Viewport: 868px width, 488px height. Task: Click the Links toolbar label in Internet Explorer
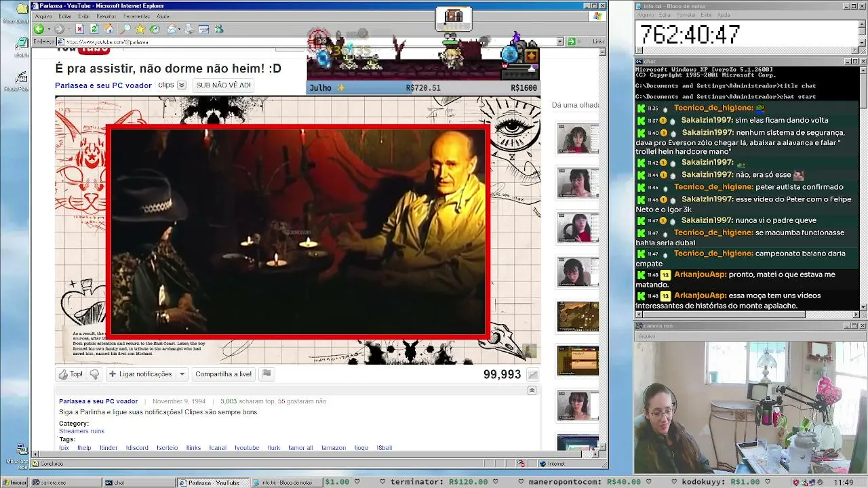(x=598, y=41)
